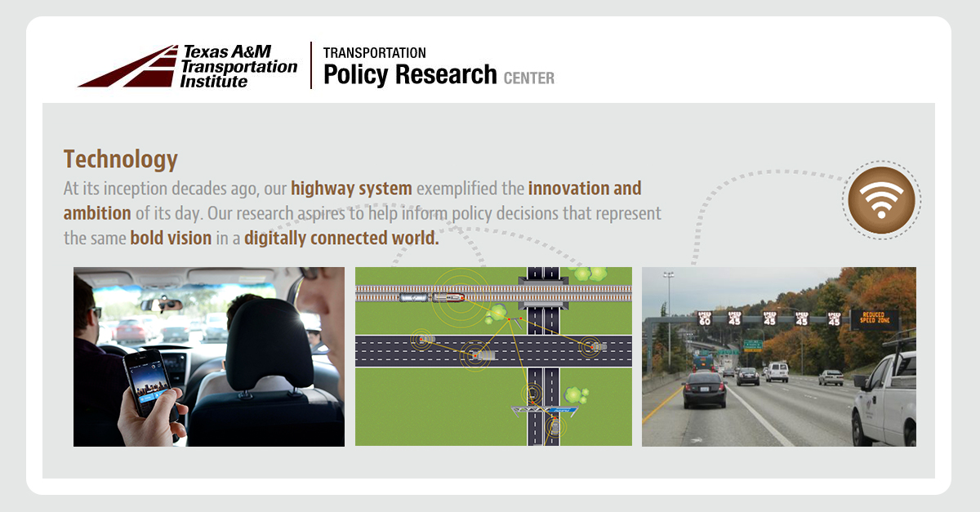Expand the Technology section heading
Screen dimensions: 980x512
click(121, 158)
